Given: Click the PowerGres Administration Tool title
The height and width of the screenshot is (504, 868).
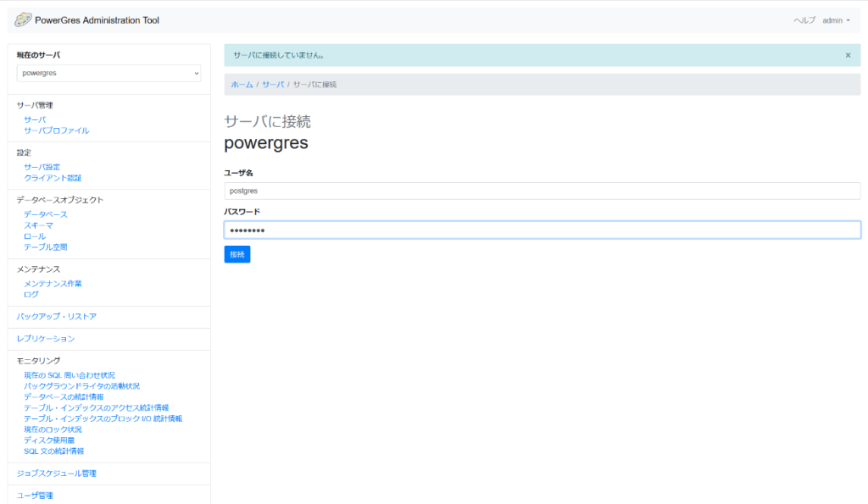Looking at the screenshot, I should point(97,20).
